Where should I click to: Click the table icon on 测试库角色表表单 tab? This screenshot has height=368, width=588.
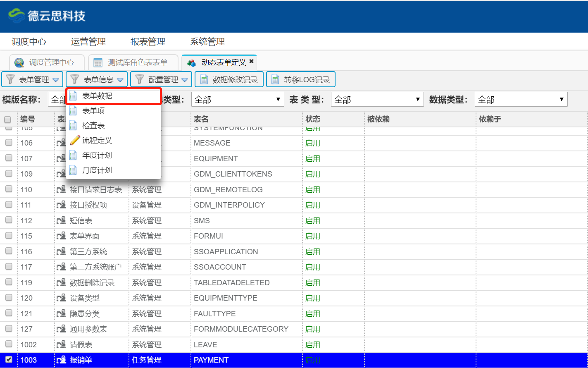pyautogui.click(x=98, y=62)
